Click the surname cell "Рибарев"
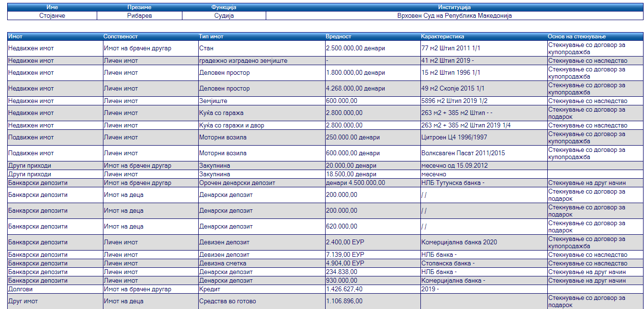644x309 pixels. 139,15
